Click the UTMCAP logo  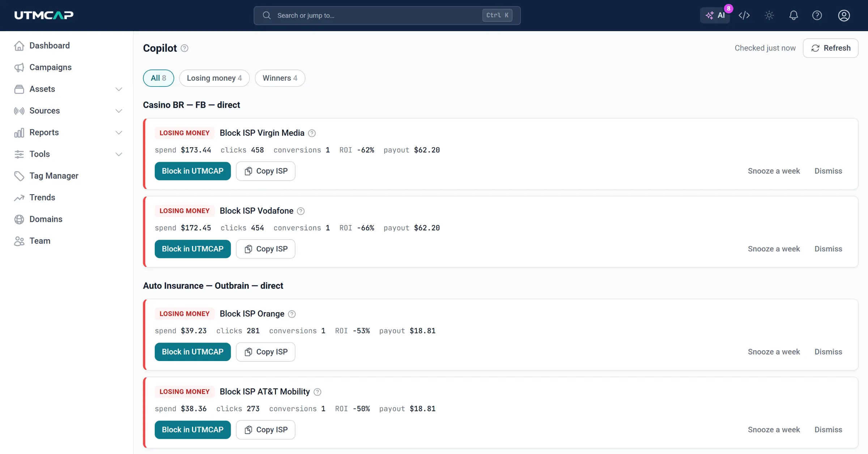pyautogui.click(x=44, y=15)
